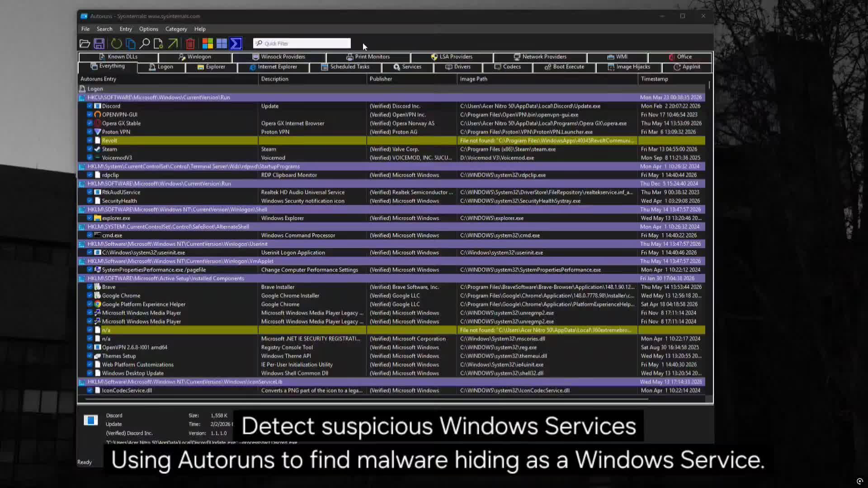Toggle the RtkAudUService checkbox

(90, 192)
